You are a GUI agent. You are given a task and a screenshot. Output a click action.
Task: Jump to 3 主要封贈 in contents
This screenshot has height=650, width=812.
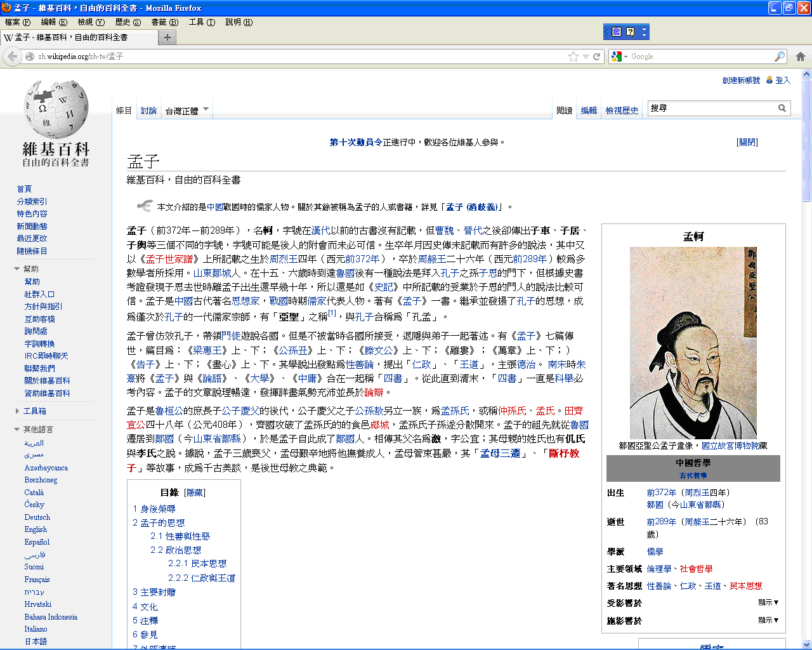tap(154, 592)
